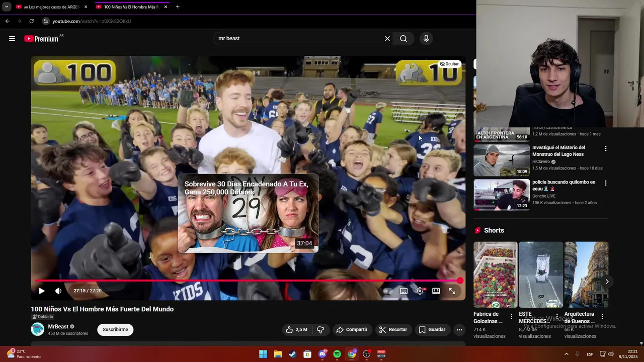Turn on subtitles with the captions button
This screenshot has width=644, height=362.
[x=404, y=291]
